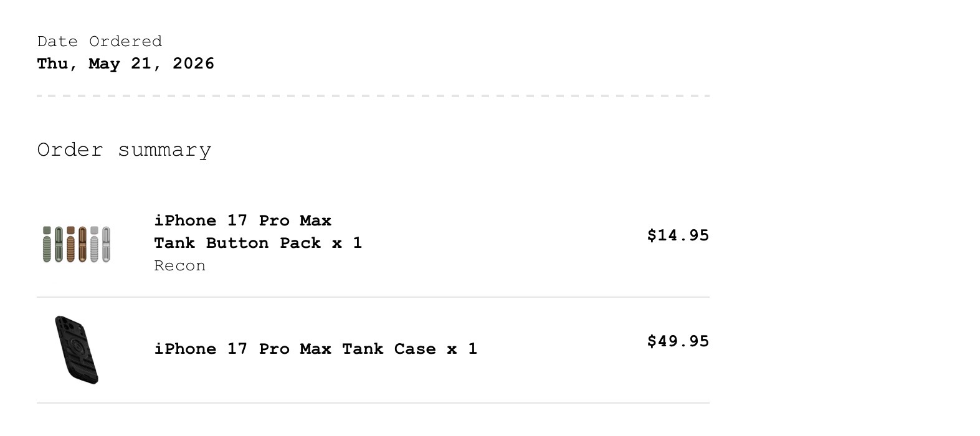Click the "x 1" quantity after Button Pack
Image resolution: width=980 pixels, height=436 pixels.
point(347,243)
